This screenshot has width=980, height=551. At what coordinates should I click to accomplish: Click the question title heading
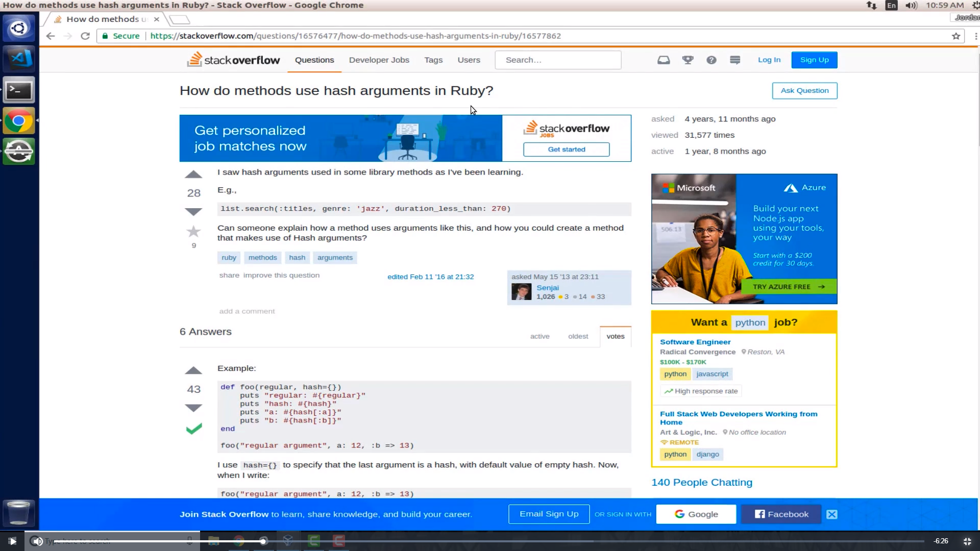336,90
